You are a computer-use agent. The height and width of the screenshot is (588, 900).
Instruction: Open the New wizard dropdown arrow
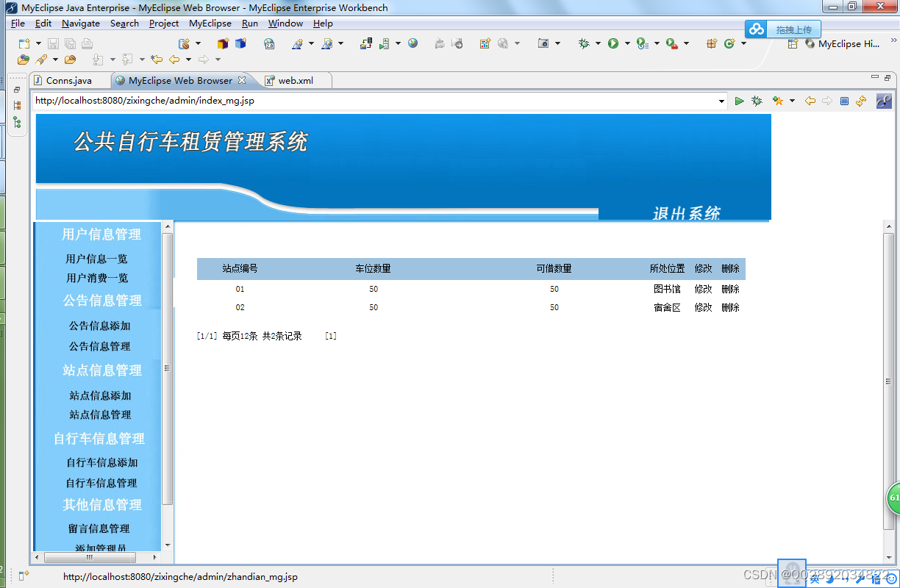37,43
